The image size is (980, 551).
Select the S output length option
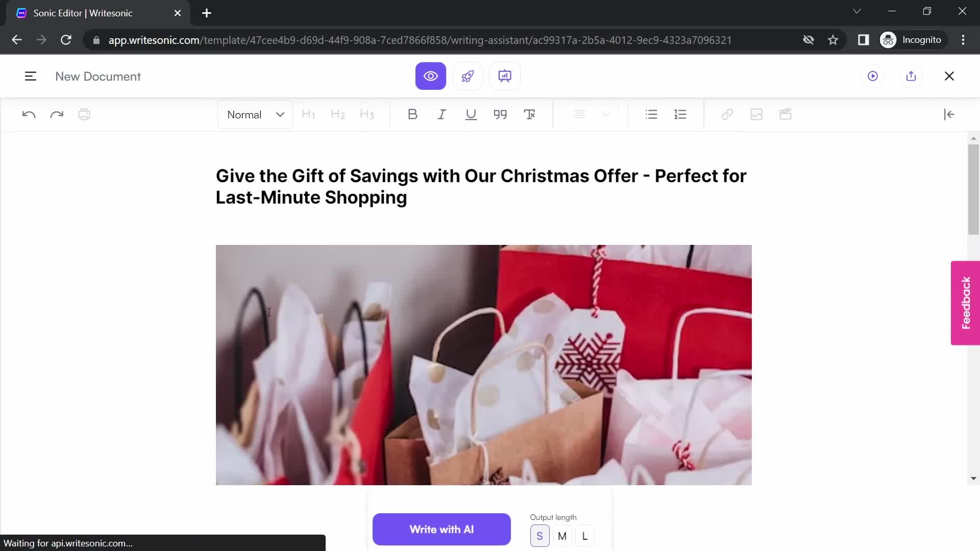[539, 536]
